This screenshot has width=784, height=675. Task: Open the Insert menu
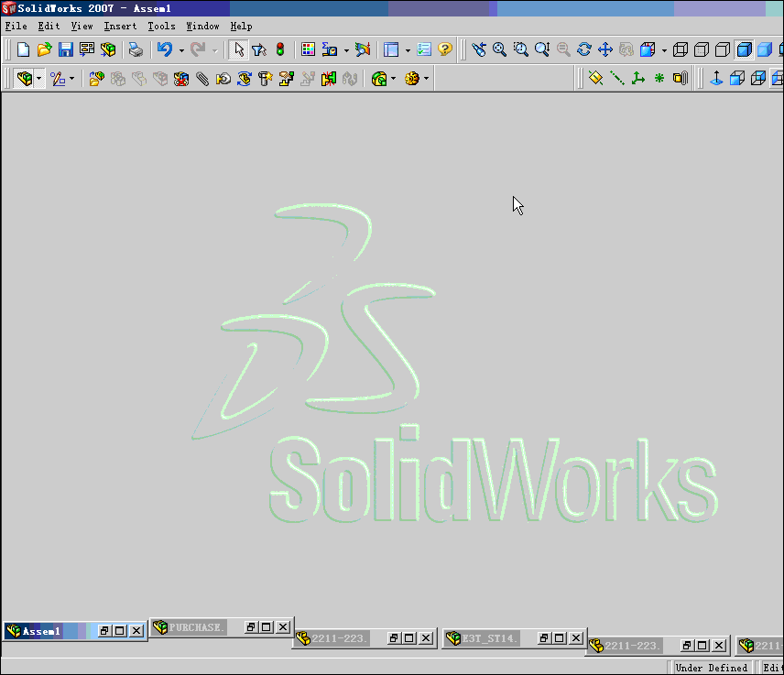coord(120,27)
